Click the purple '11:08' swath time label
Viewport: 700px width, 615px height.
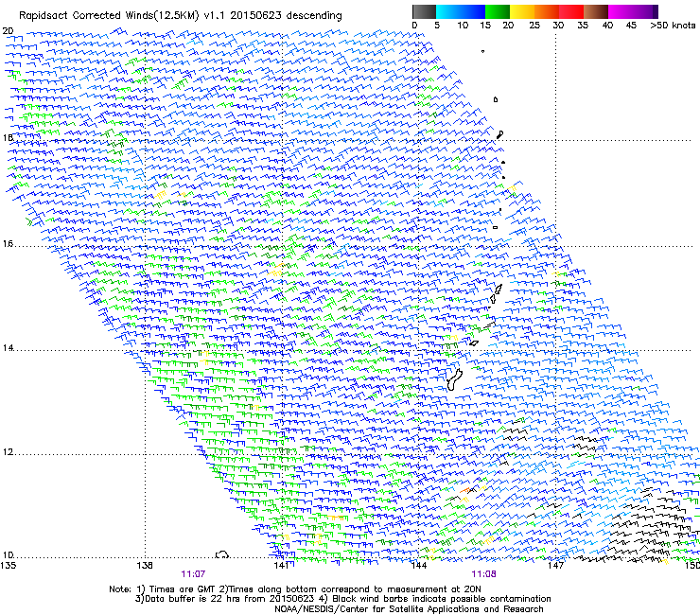(x=483, y=574)
